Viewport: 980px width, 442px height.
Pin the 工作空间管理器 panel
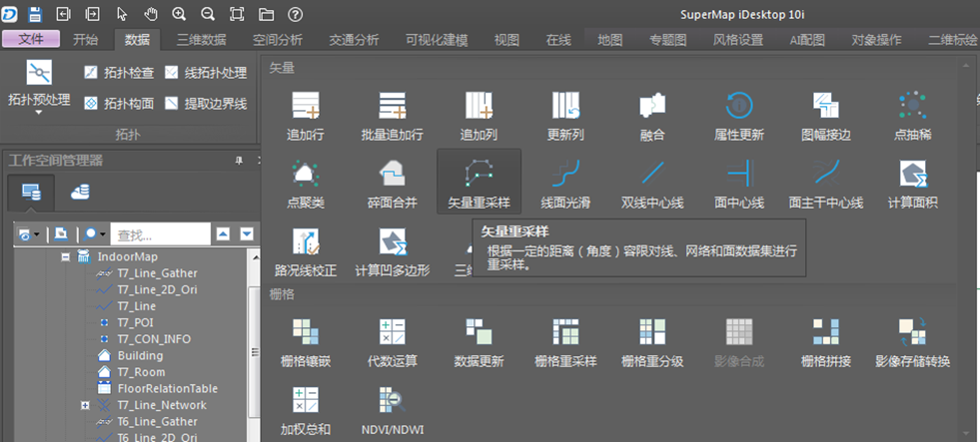[239, 161]
